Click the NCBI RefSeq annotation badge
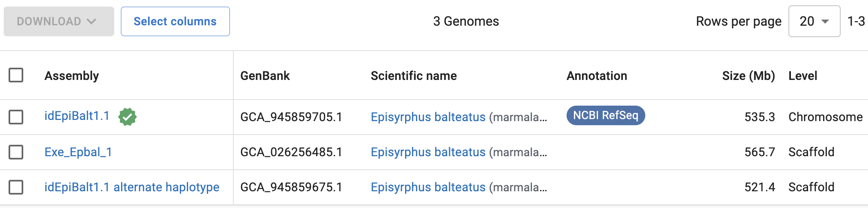868x208 pixels. [606, 115]
